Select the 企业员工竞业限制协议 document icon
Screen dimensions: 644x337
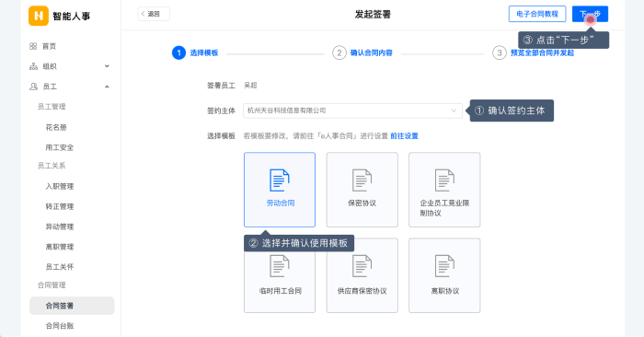(x=444, y=180)
